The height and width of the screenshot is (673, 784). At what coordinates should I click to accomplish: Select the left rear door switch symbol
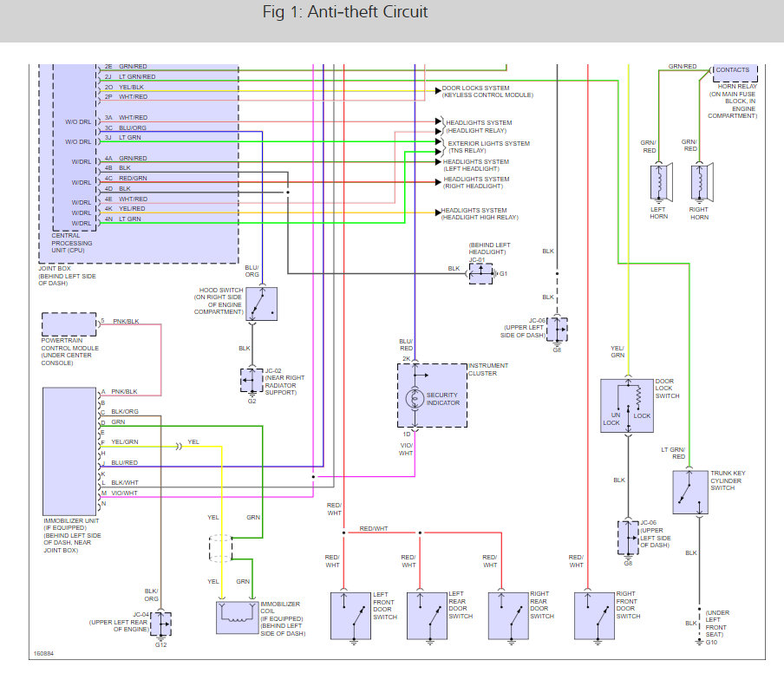click(x=427, y=616)
